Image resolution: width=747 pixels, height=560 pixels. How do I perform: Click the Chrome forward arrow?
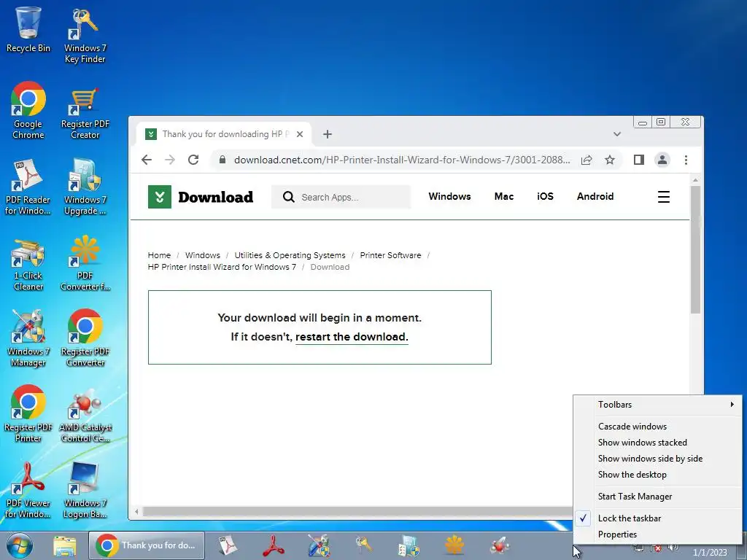point(170,160)
